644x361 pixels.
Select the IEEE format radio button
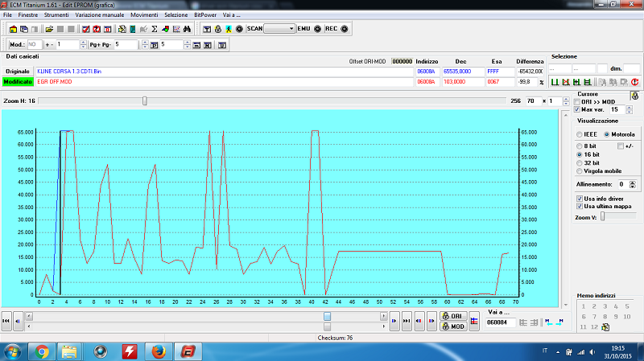point(580,134)
